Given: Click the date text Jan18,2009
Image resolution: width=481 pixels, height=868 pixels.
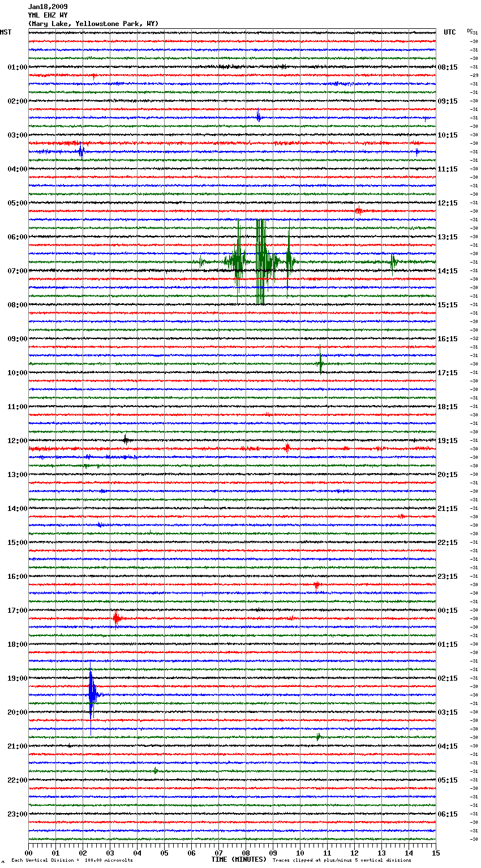Looking at the screenshot, I should pyautogui.click(x=48, y=7).
